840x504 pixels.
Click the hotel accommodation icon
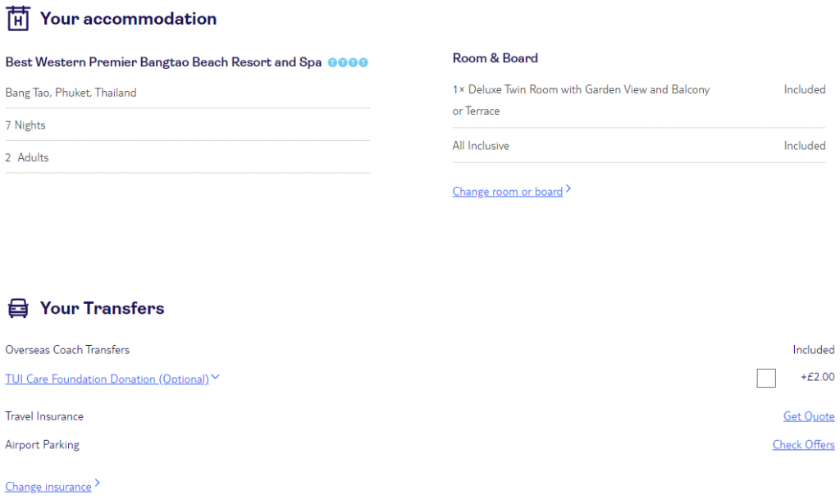click(18, 19)
